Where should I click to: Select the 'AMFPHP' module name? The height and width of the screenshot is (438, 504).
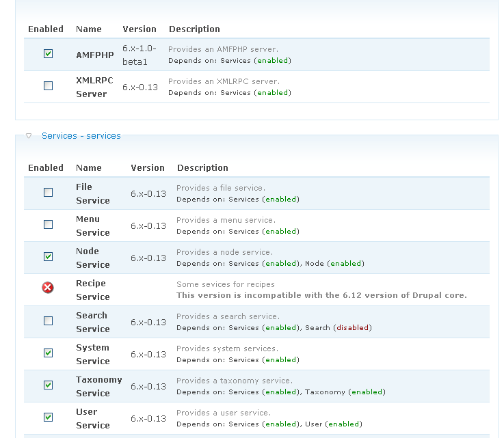pos(95,55)
